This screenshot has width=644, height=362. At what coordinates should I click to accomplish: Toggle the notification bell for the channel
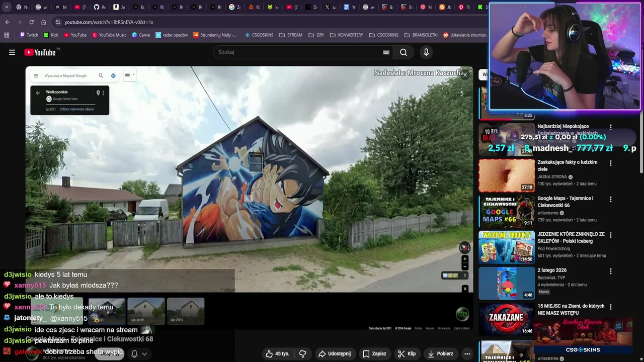[x=134, y=353]
